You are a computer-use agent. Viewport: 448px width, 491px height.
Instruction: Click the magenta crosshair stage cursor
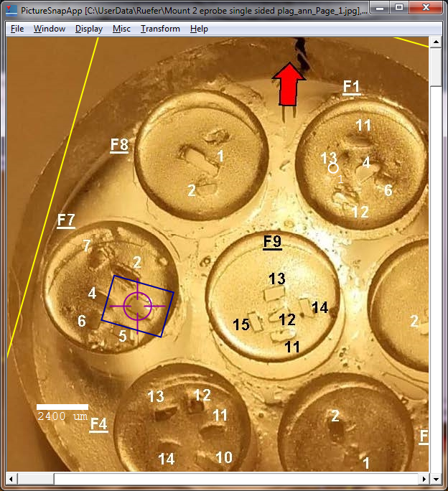[x=136, y=306]
